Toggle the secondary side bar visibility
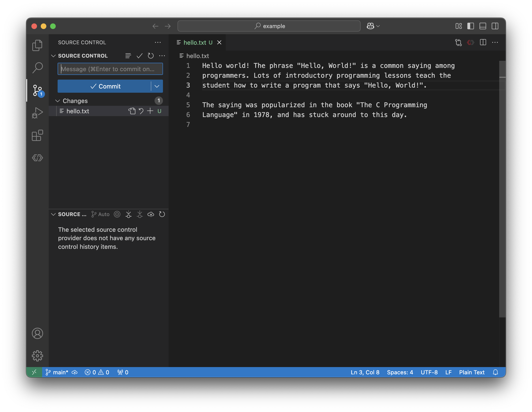 495,26
